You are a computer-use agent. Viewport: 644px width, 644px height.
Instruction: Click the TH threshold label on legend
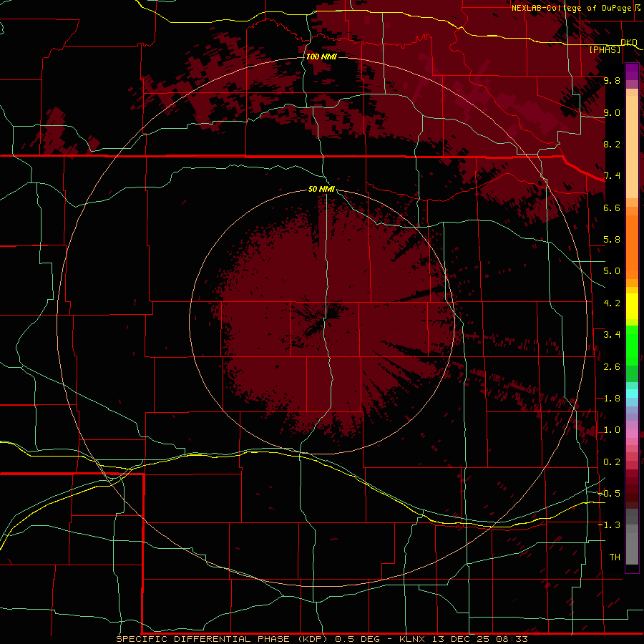pos(615,557)
